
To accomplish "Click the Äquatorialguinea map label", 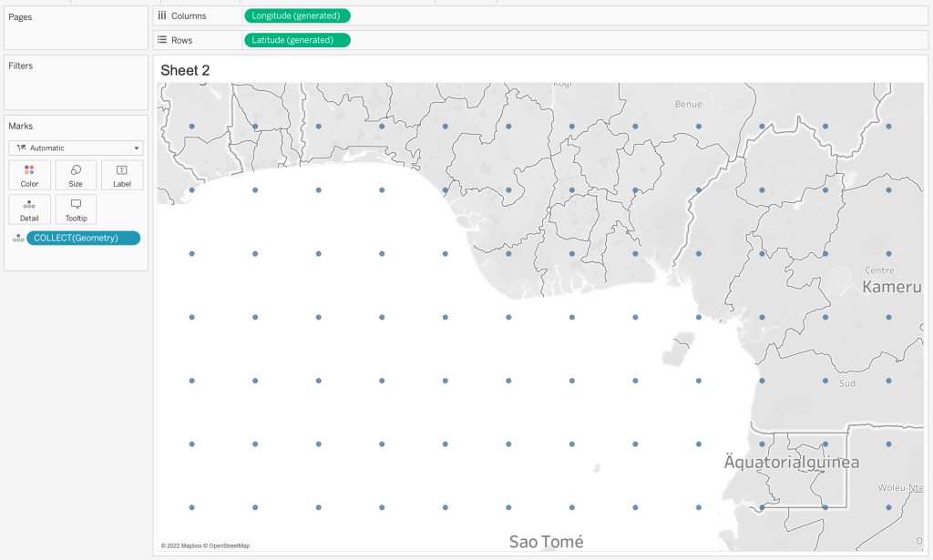I will [x=792, y=462].
